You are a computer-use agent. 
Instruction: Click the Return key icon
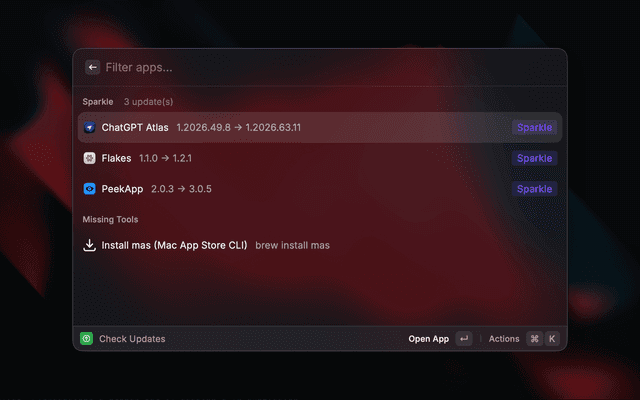[x=464, y=338]
